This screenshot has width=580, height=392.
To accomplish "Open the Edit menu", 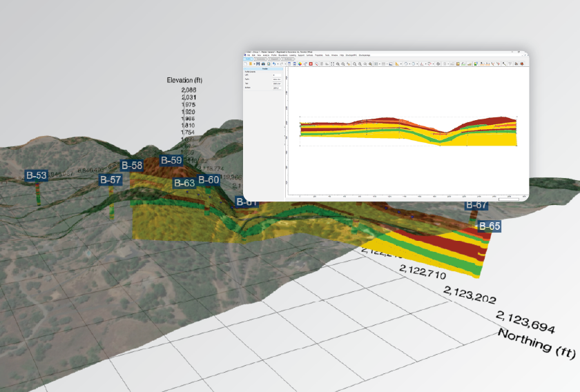I will (253, 55).
